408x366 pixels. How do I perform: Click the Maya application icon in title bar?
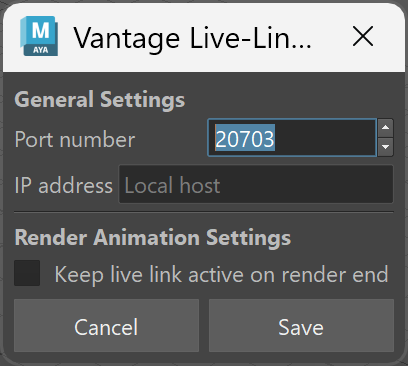[39, 36]
